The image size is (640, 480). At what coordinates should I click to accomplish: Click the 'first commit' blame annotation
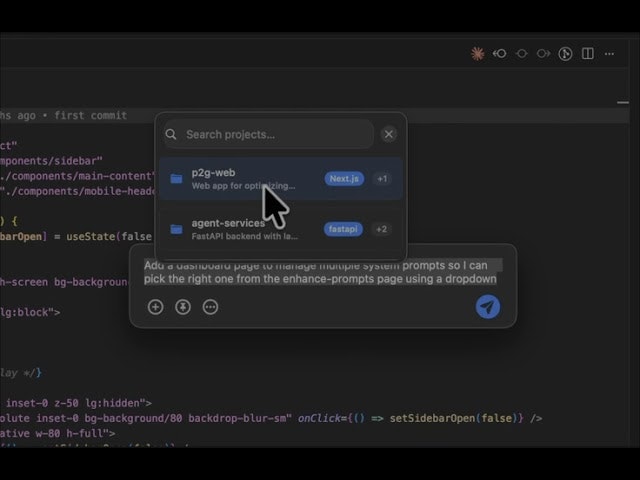(90, 116)
